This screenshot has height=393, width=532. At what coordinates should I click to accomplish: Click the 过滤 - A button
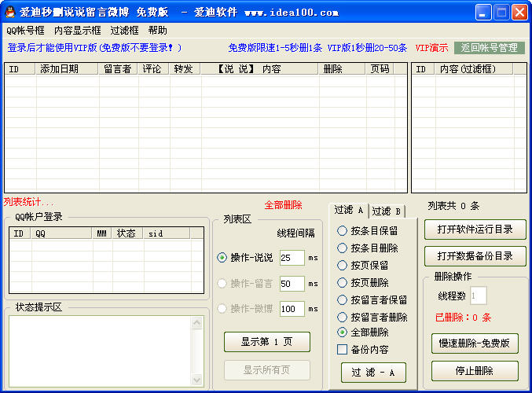coord(373,373)
